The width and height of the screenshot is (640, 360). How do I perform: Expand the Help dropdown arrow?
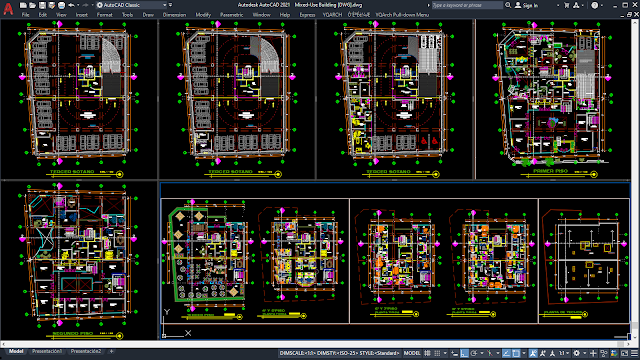[602, 5]
